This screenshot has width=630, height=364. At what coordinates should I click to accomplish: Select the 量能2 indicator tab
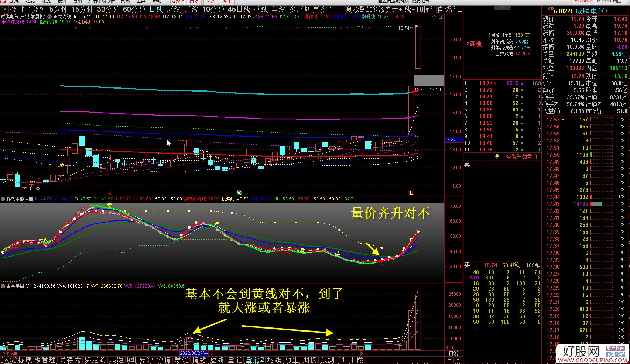point(255,360)
